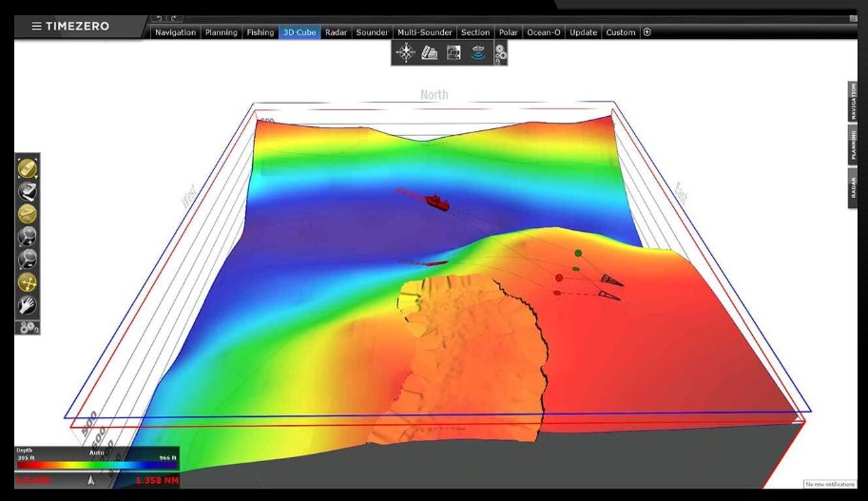The width and height of the screenshot is (868, 501).
Task: Zoom out with magnifier minus tool
Action: [28, 260]
